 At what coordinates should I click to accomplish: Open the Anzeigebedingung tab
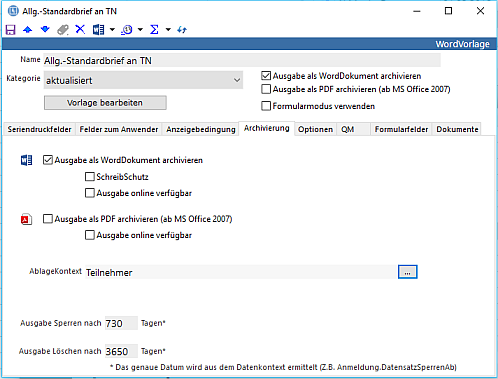pyautogui.click(x=201, y=129)
